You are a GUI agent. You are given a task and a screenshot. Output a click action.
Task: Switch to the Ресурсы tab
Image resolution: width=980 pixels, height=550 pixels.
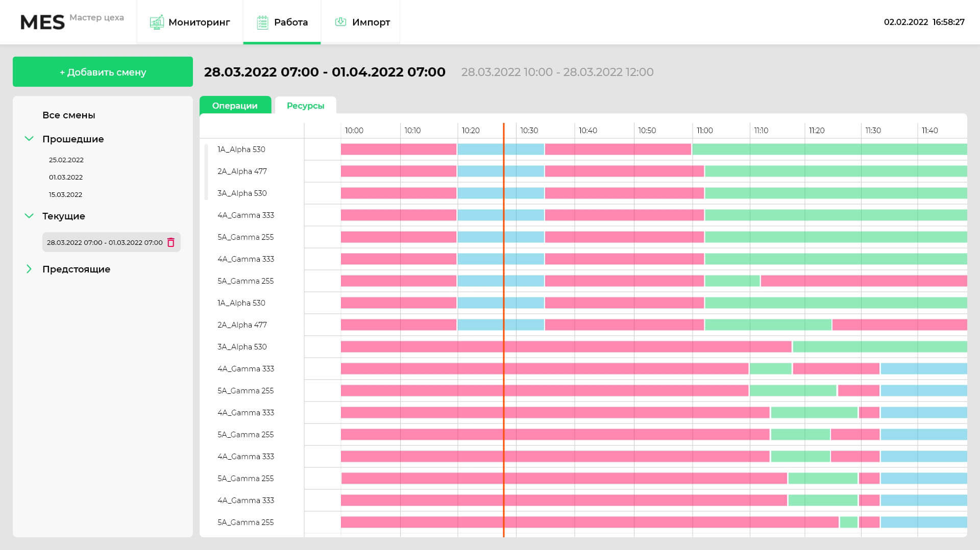[x=305, y=105]
